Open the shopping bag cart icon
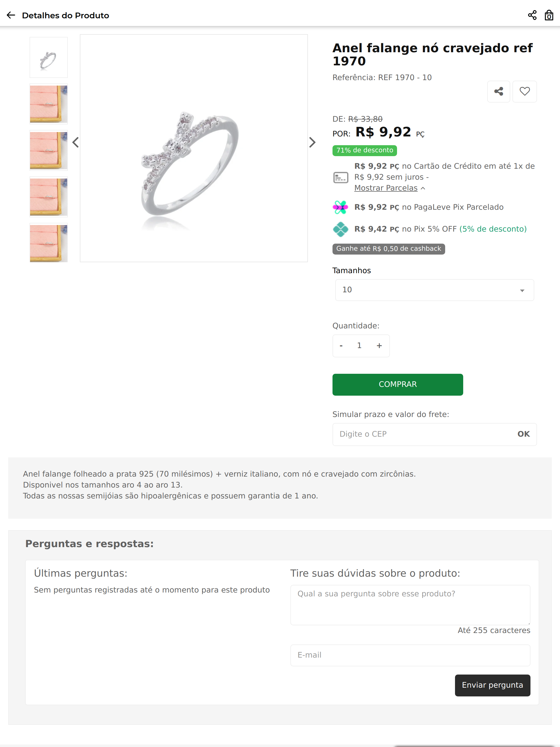The height and width of the screenshot is (747, 560). tap(549, 15)
